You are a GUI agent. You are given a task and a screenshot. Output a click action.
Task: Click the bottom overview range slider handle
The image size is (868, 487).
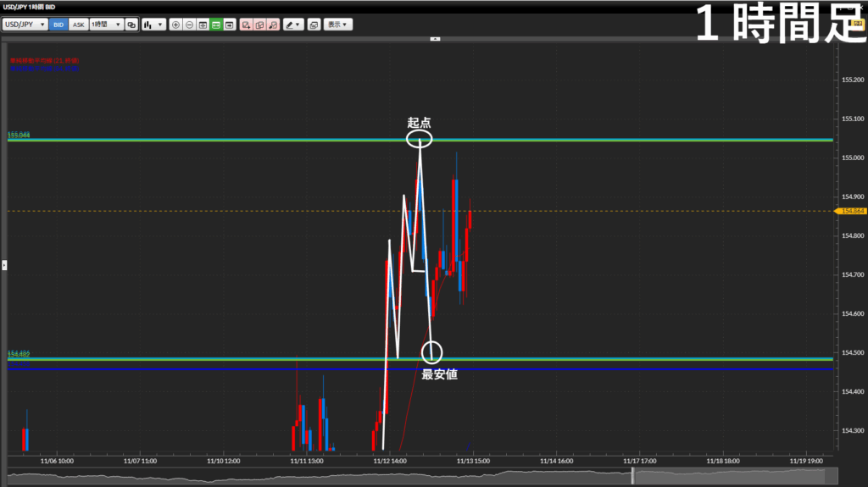(632, 476)
